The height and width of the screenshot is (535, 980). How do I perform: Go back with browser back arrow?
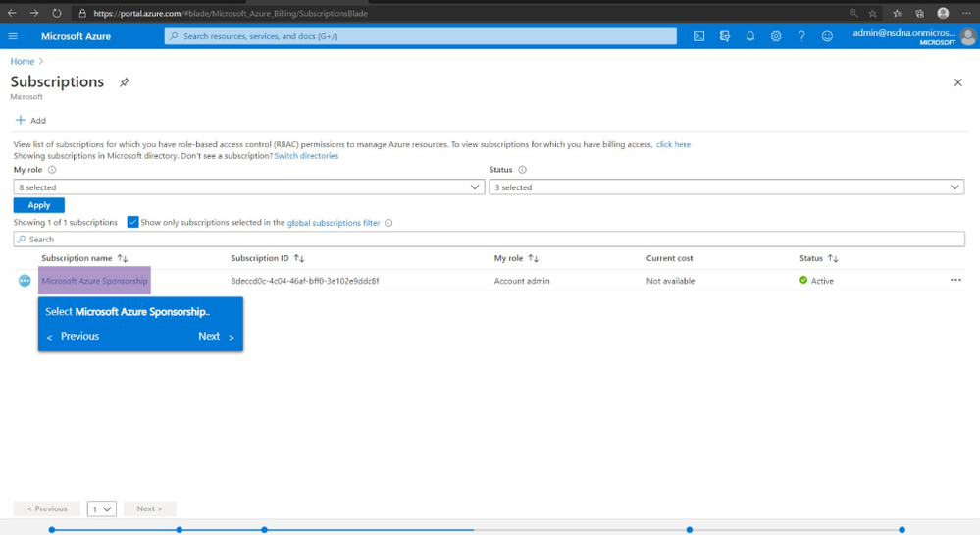pyautogui.click(x=12, y=13)
